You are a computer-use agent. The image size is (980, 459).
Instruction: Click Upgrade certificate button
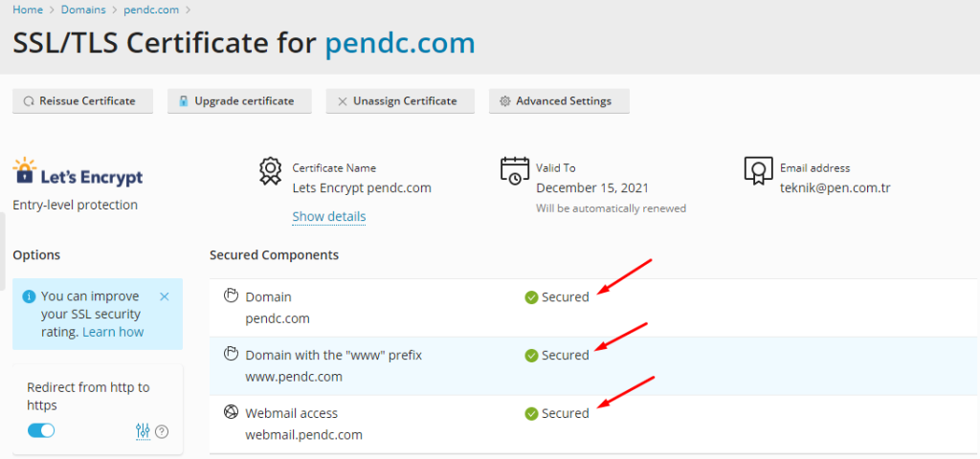[x=239, y=101]
